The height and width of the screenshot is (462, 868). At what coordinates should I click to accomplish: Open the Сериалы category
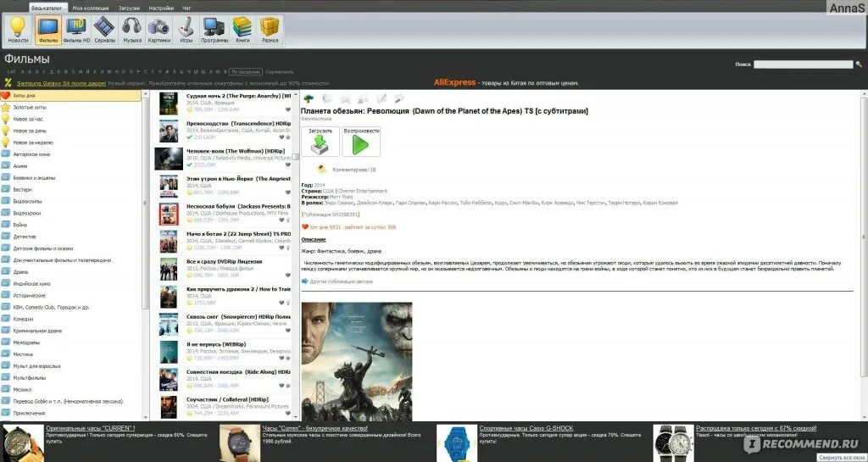[x=104, y=30]
